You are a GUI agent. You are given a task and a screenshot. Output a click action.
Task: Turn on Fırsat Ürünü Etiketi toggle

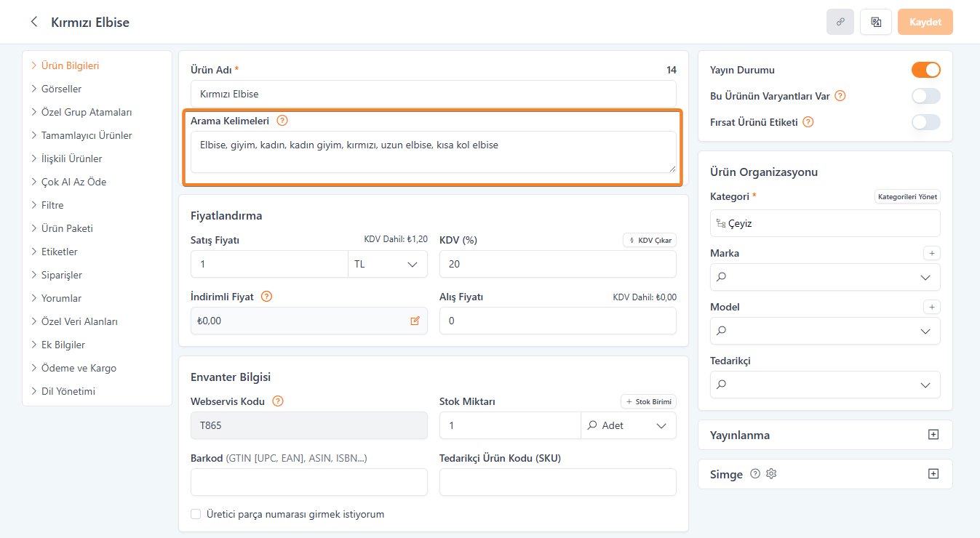click(925, 122)
